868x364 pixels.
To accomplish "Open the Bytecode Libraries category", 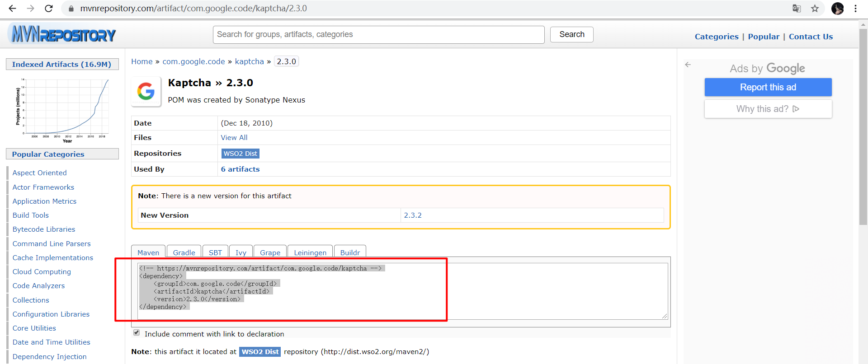I will tap(43, 229).
